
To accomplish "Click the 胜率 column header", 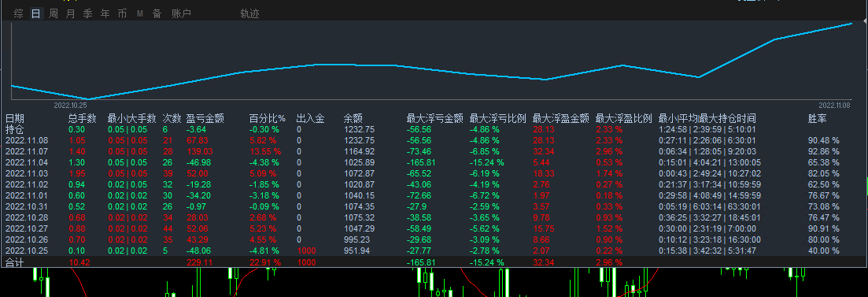I will (818, 119).
